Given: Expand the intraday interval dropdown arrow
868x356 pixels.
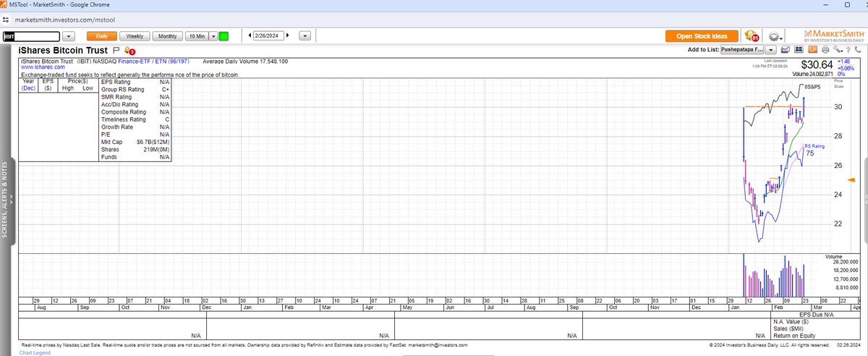Looking at the screenshot, I should coord(213,35).
